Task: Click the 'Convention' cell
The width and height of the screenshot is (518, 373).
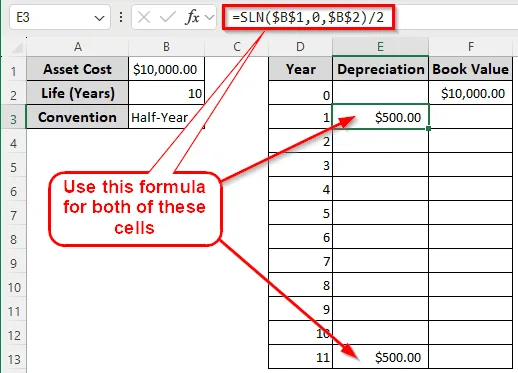Action: click(77, 117)
